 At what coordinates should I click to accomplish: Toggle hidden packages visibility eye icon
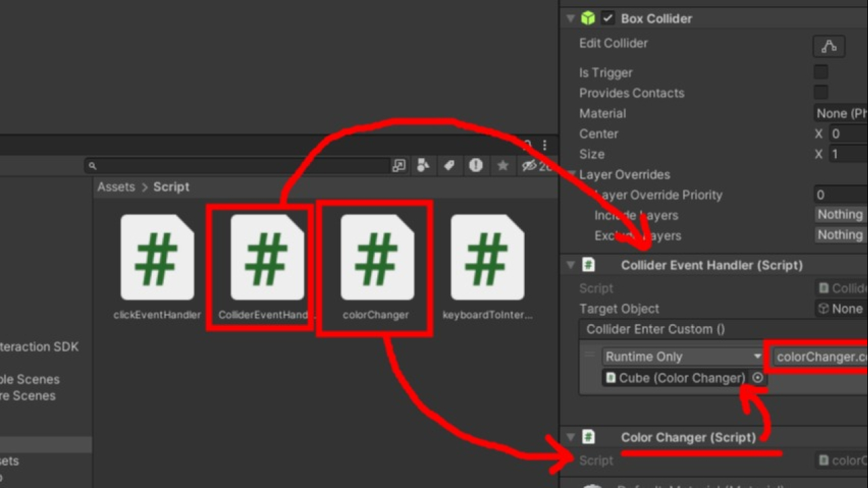(530, 165)
